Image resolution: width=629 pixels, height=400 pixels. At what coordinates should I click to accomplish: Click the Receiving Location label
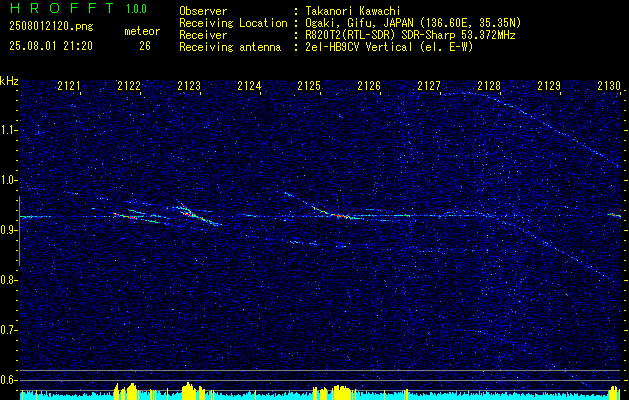point(233,23)
